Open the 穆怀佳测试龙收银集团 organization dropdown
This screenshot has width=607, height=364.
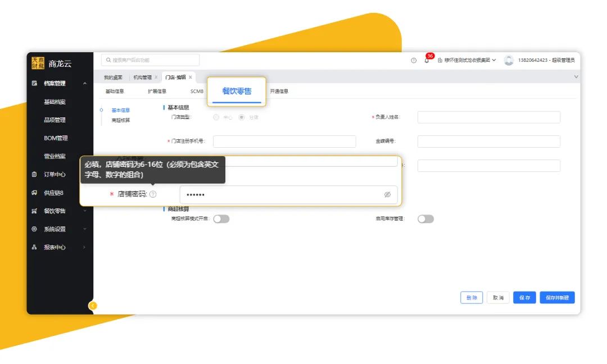467,60
